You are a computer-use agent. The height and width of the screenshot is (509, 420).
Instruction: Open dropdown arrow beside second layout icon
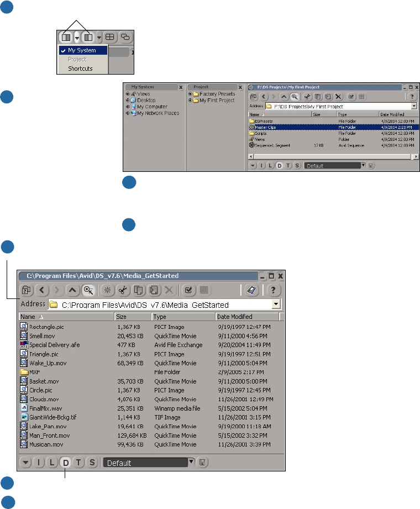[99, 38]
